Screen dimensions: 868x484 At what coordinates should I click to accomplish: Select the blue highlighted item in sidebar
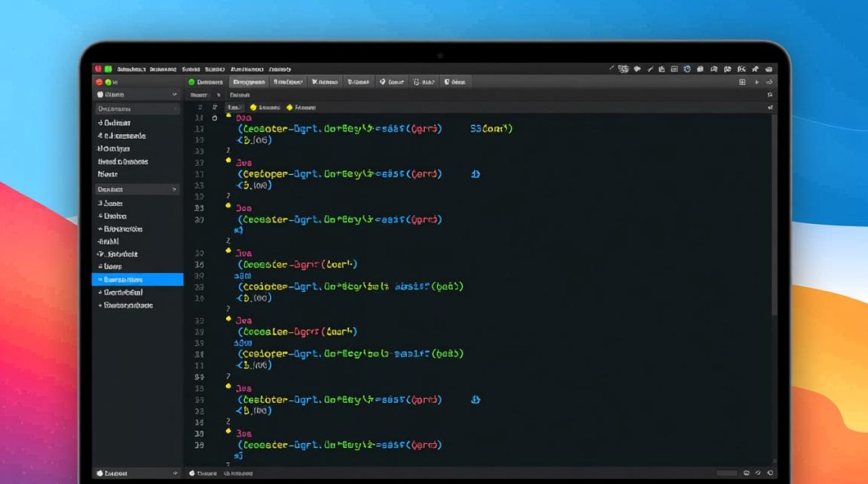click(138, 279)
